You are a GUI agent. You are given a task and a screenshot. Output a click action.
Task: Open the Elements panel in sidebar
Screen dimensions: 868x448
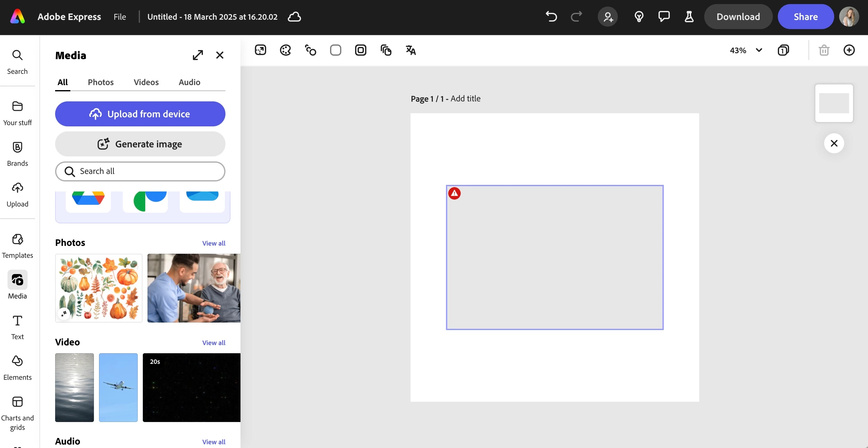[17, 368]
